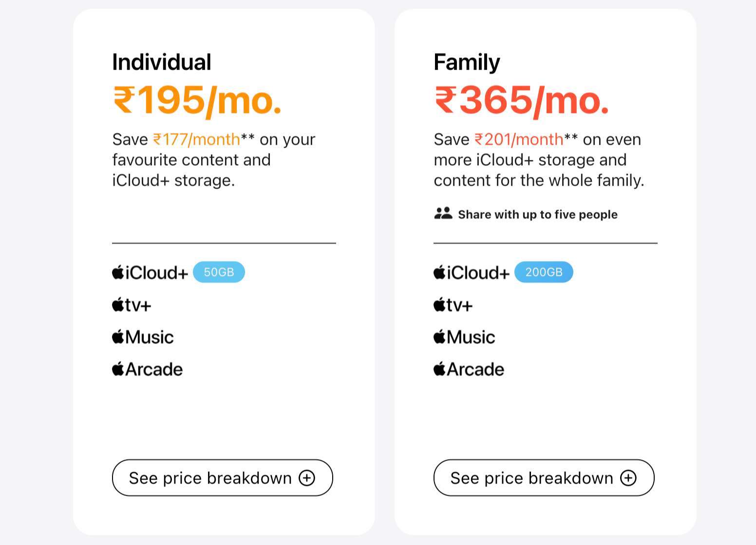This screenshot has width=756, height=545.
Task: Select the 50GB storage badge
Action: pos(219,272)
